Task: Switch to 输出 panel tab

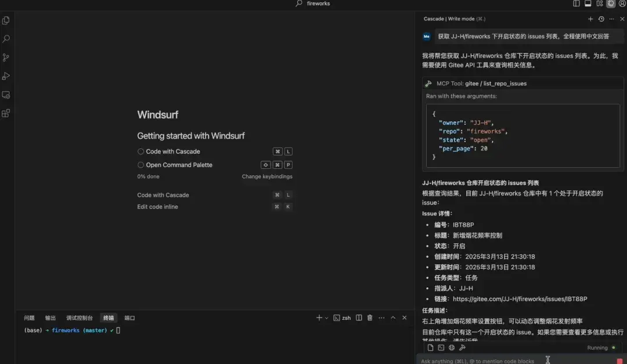Action: pyautogui.click(x=51, y=318)
